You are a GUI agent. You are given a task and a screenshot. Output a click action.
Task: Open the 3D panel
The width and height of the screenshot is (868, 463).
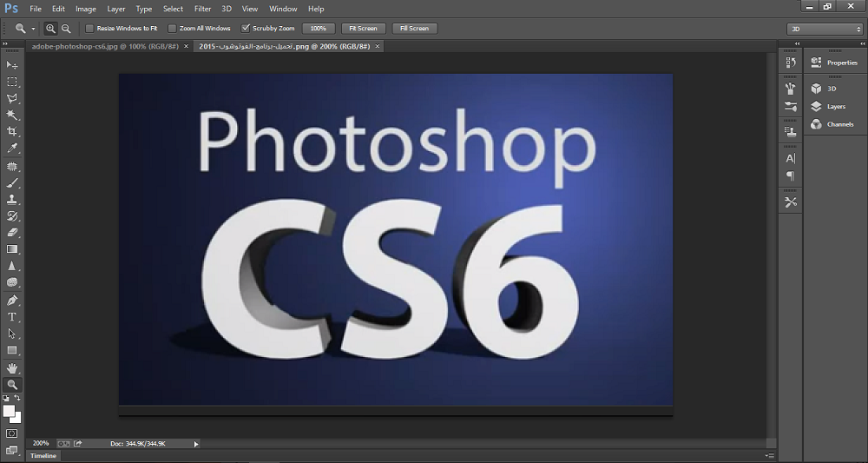(825, 89)
